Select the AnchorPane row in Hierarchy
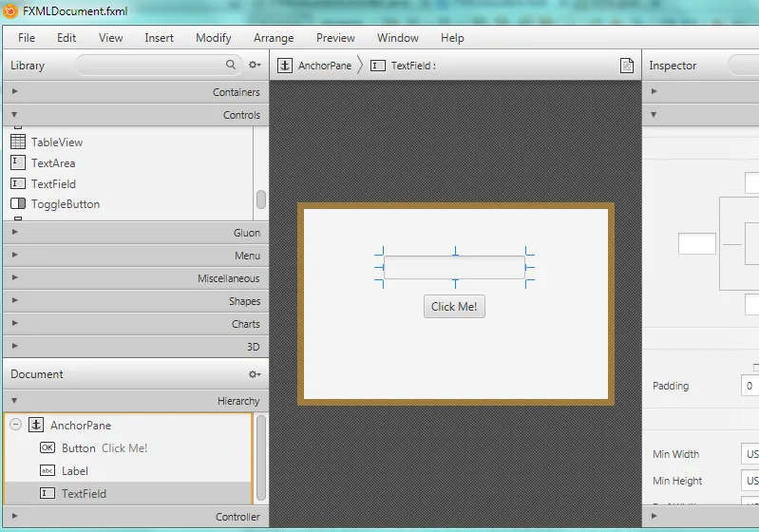The height and width of the screenshot is (532, 759). click(128, 425)
